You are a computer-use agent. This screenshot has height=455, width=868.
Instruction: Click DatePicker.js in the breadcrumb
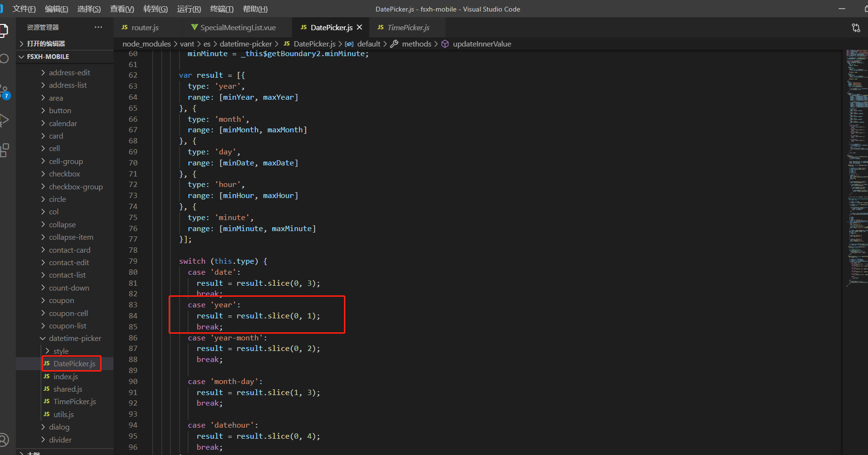[314, 44]
